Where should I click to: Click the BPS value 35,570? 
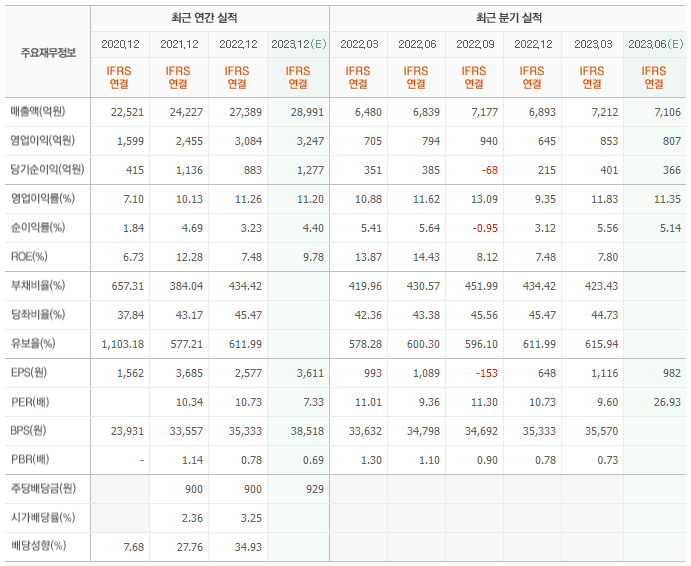coord(602,431)
